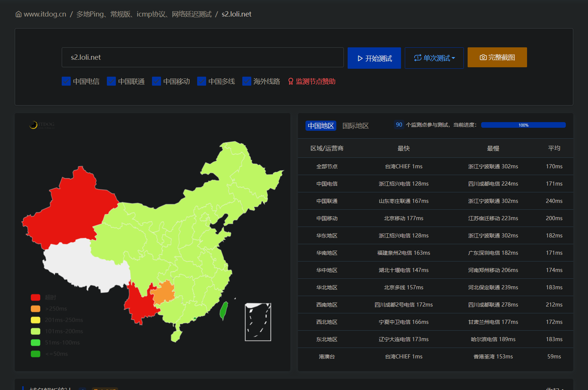Click the home icon in breadcrumb
Image resolution: width=588 pixels, height=390 pixels.
point(18,14)
